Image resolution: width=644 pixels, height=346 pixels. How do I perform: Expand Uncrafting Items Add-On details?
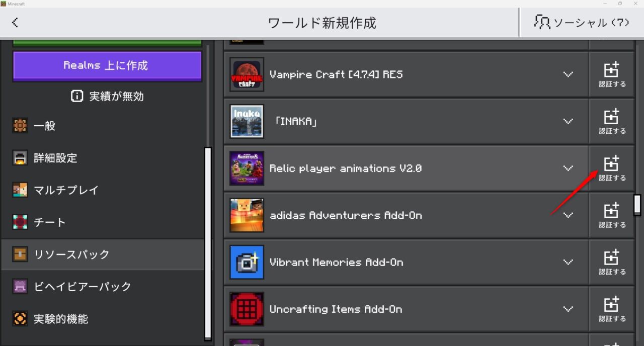(x=568, y=309)
